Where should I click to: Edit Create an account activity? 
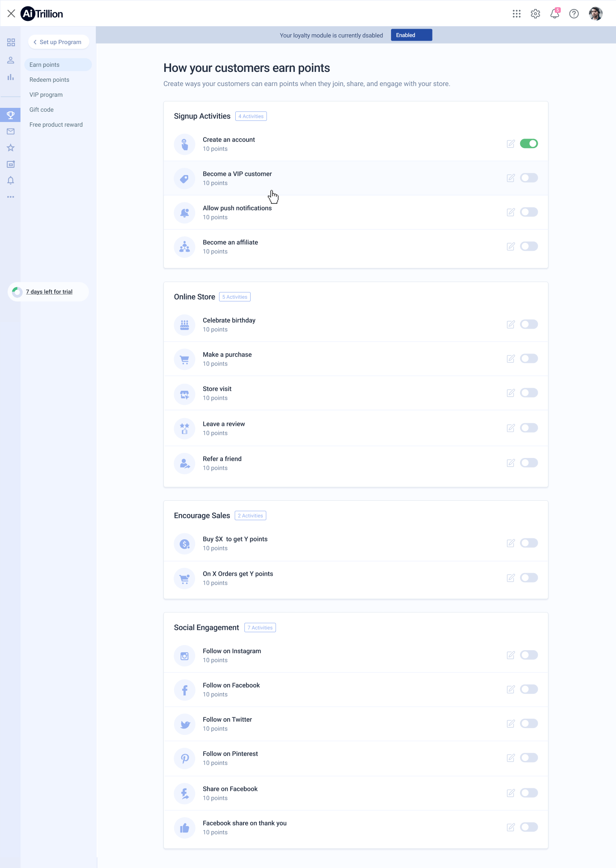click(511, 144)
